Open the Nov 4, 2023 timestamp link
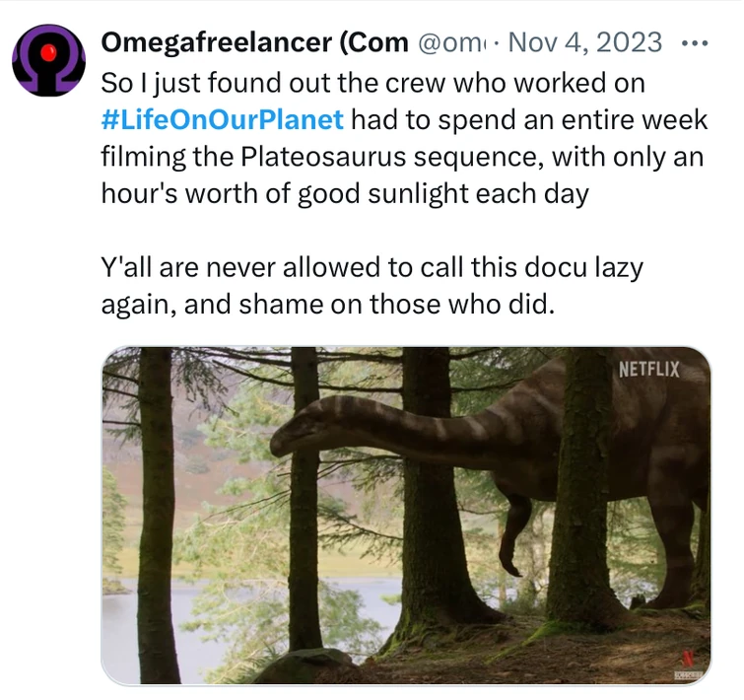The width and height of the screenshot is (744, 700). point(585,43)
